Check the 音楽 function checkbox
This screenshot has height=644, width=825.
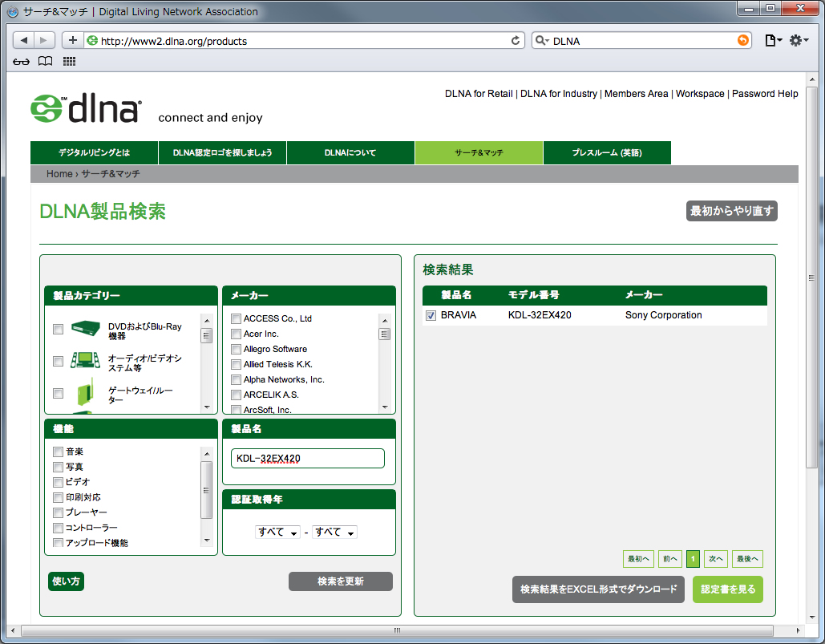coord(59,452)
